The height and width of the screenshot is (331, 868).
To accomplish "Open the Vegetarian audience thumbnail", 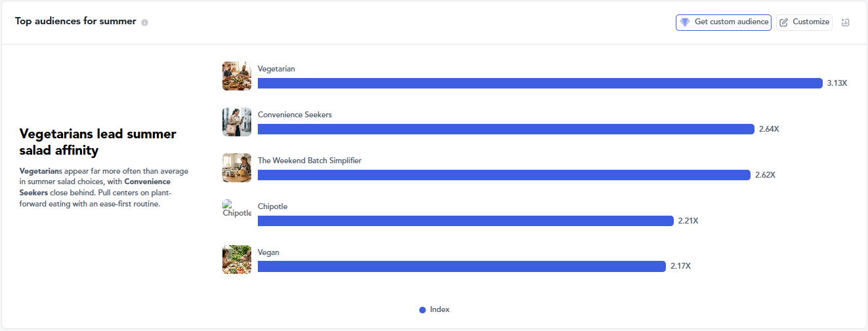I will [237, 76].
